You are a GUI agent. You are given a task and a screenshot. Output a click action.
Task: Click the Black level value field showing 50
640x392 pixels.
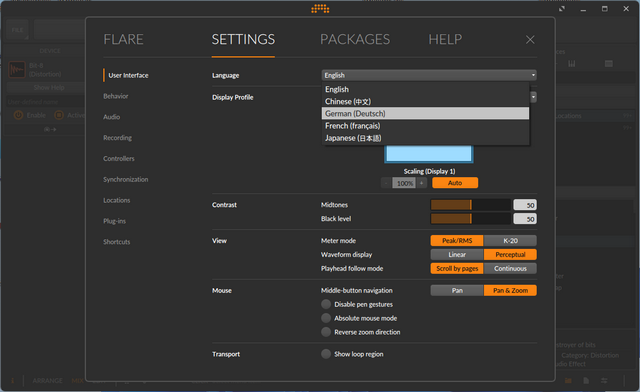pos(525,219)
